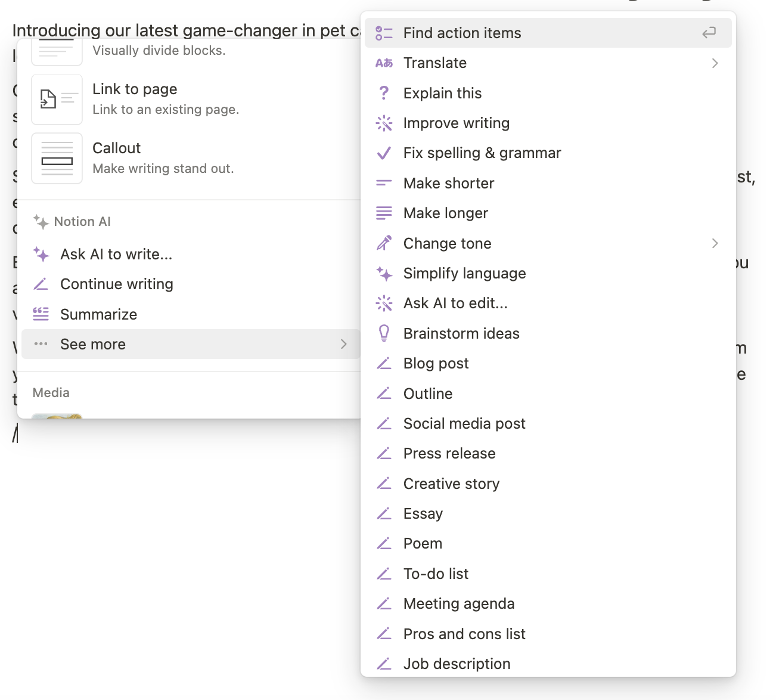Click the Improve writing sparkle icon
The width and height of the screenshot is (776, 700).
coord(384,123)
